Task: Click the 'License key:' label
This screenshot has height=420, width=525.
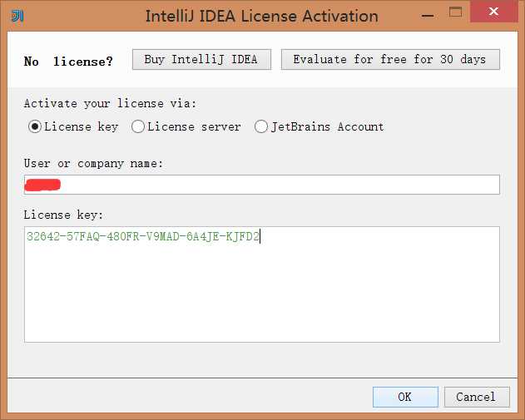Action: [63, 215]
